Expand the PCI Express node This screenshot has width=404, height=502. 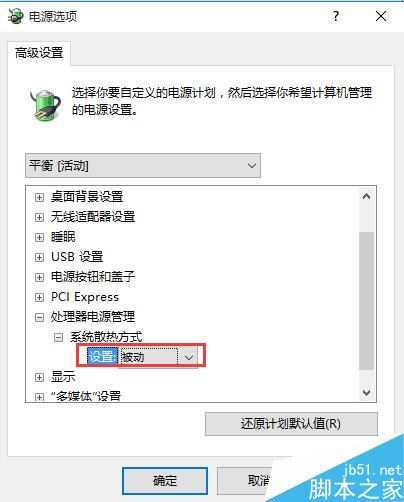point(39,297)
